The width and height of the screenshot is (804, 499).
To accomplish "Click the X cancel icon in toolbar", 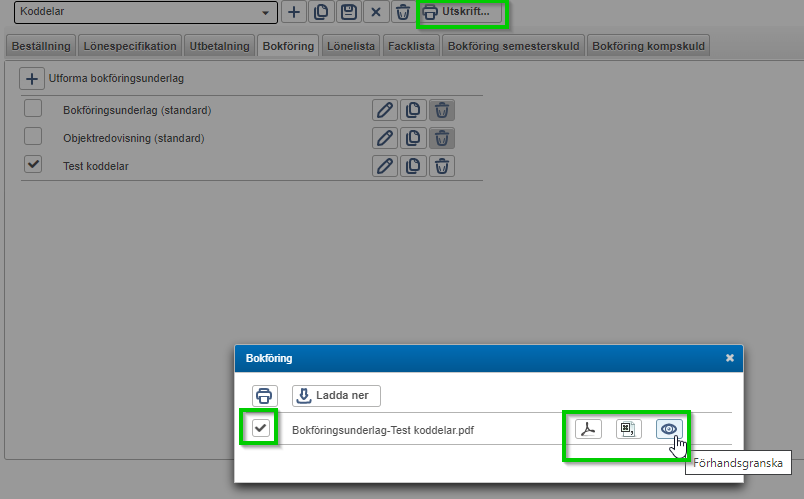I will click(x=376, y=12).
